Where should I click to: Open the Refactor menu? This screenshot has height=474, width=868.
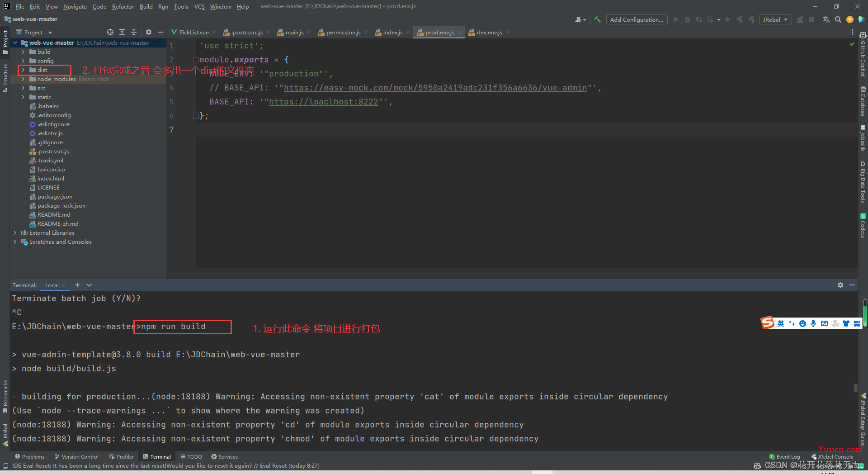123,6
